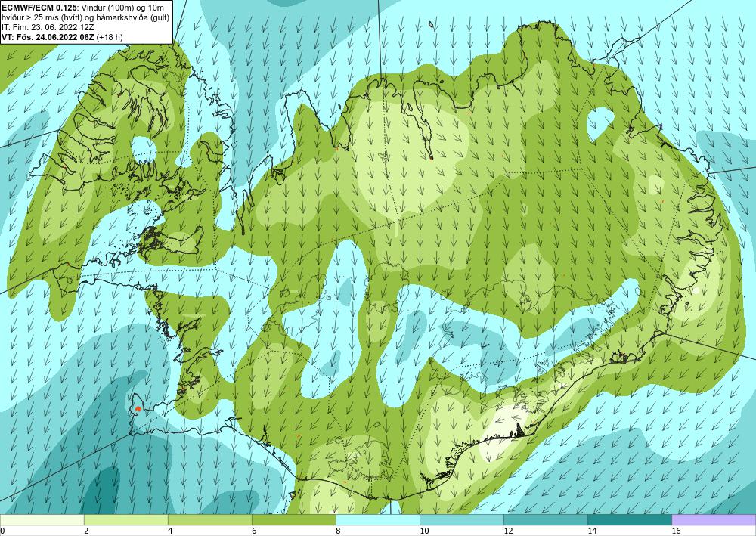The height and width of the screenshot is (536, 756).
Task: Click the legend scale value "0"
Action: click(2, 531)
